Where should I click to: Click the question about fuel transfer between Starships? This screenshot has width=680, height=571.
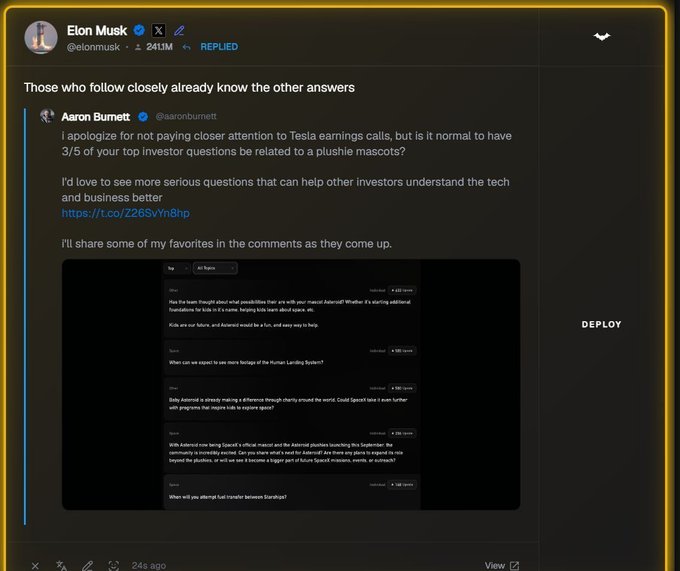click(228, 497)
